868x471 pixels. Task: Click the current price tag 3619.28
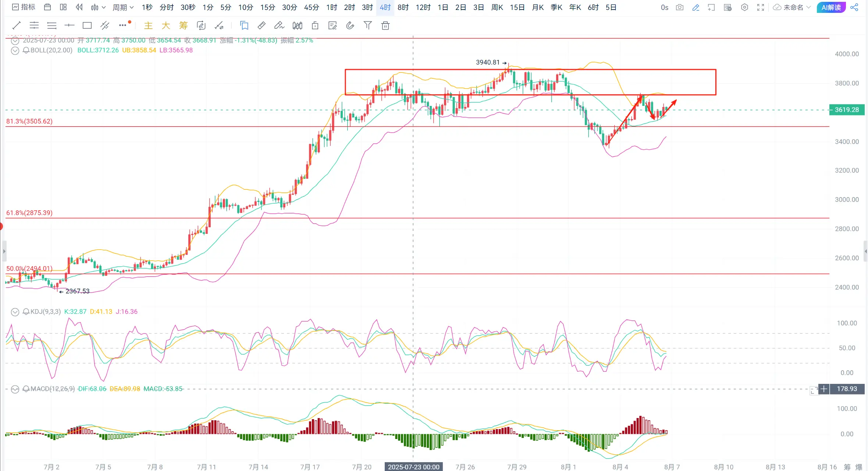click(847, 110)
